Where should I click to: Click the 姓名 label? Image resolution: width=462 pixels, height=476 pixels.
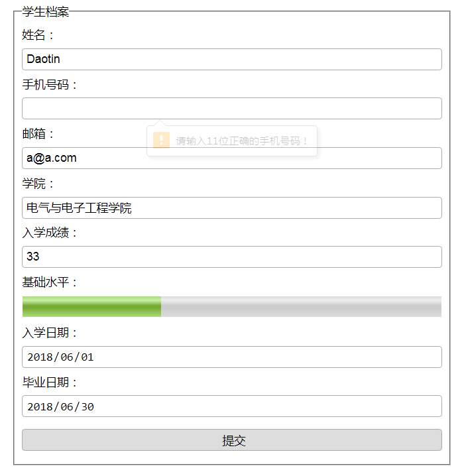38,35
